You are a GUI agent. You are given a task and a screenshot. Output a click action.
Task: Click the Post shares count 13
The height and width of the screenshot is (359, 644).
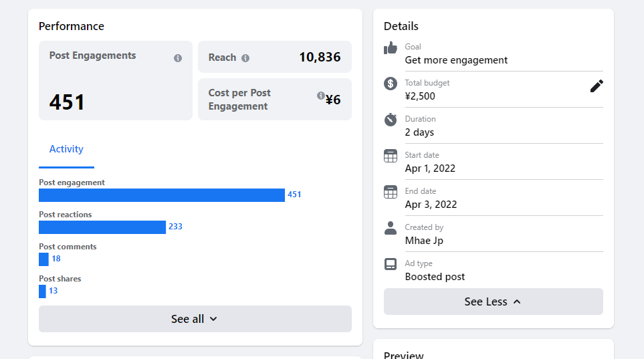pos(53,291)
